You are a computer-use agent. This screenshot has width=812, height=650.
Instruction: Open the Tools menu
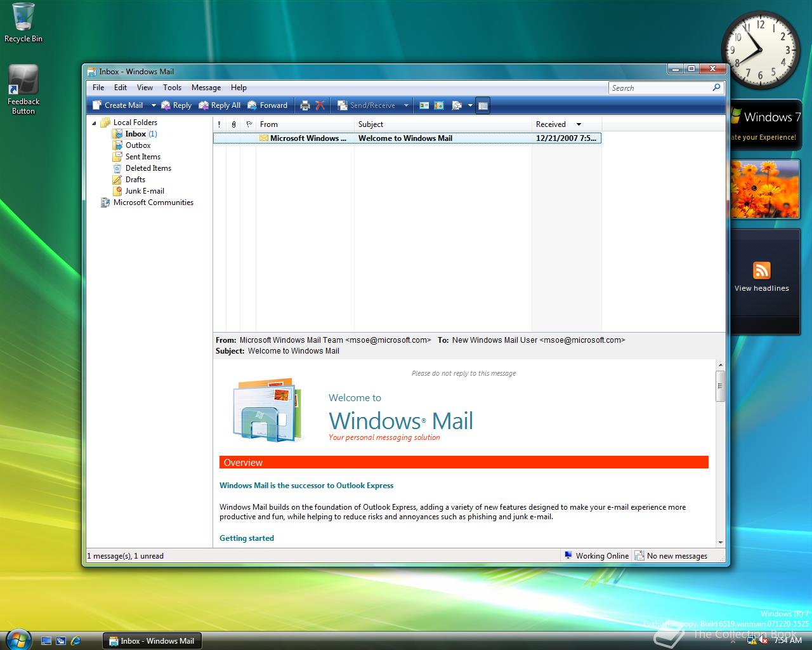tap(172, 88)
